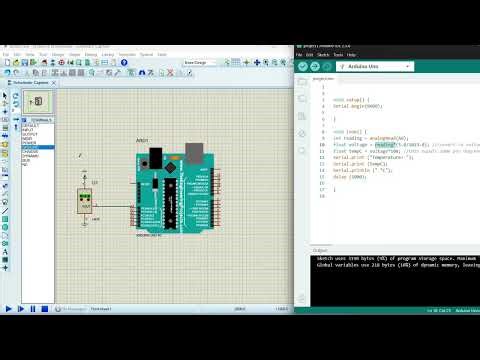Open Boards Manager in Arduino sidebar
Screen dimensions: 480x360
coord(302,99)
